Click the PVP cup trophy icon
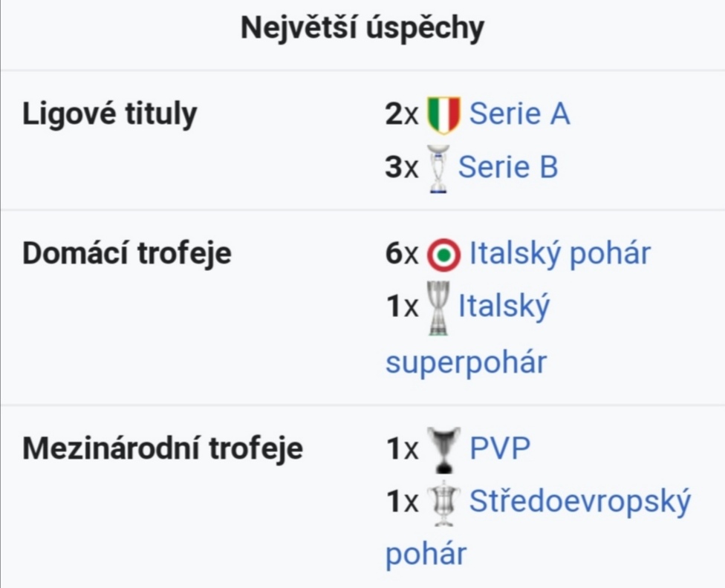The width and height of the screenshot is (725, 588). (x=443, y=450)
